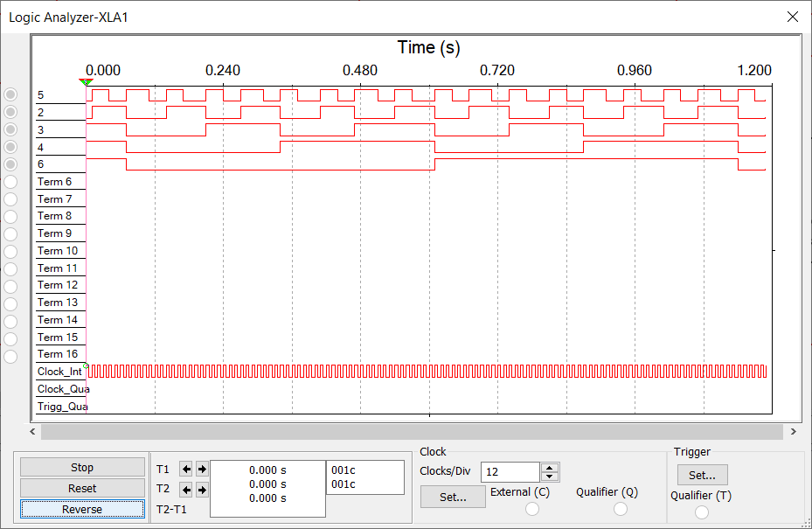
Task: Click the Term 10 channel label
Action: [58, 251]
